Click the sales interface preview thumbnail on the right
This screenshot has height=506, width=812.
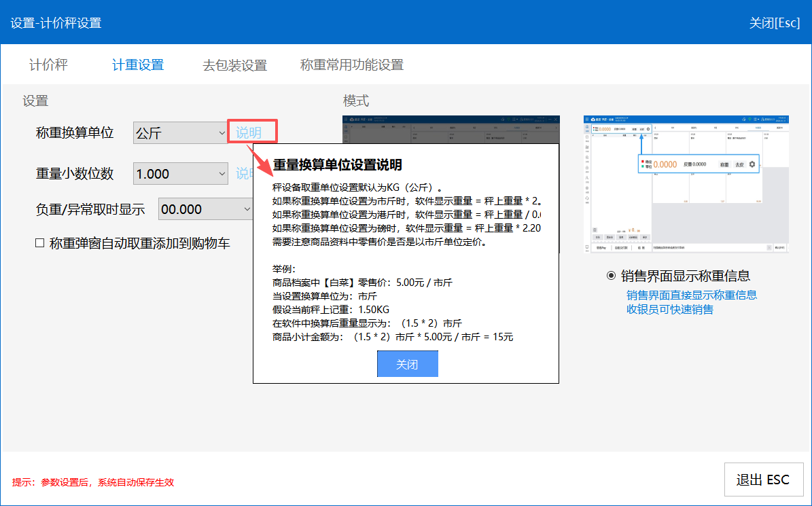[686, 184]
